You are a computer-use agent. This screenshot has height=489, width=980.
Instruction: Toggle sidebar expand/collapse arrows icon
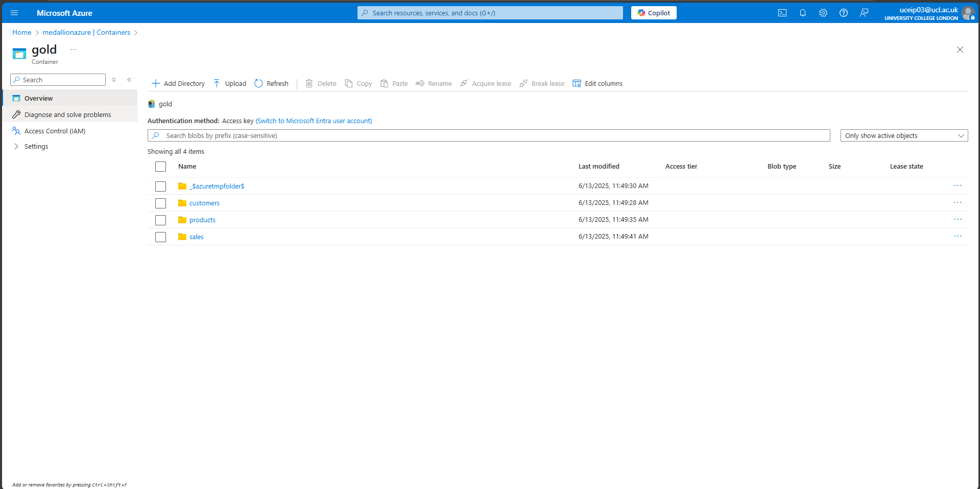[114, 80]
